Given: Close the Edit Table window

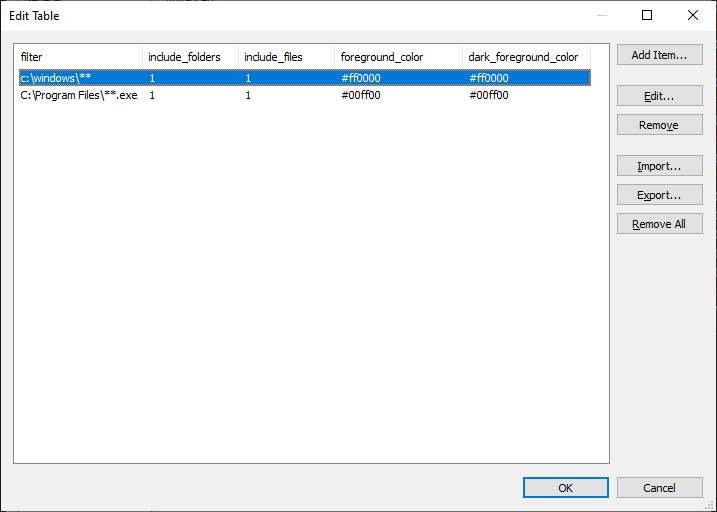Looking at the screenshot, I should click(693, 15).
